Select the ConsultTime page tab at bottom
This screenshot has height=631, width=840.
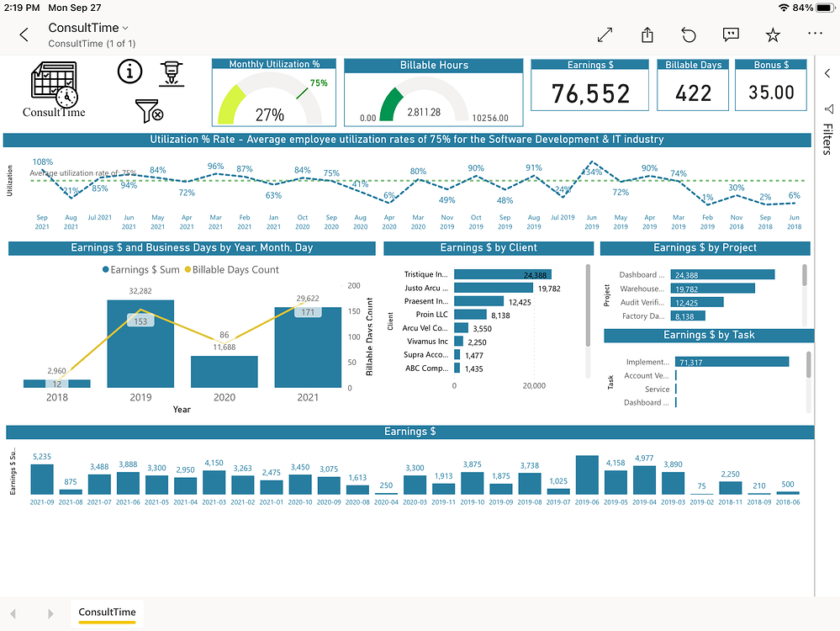pos(107,614)
